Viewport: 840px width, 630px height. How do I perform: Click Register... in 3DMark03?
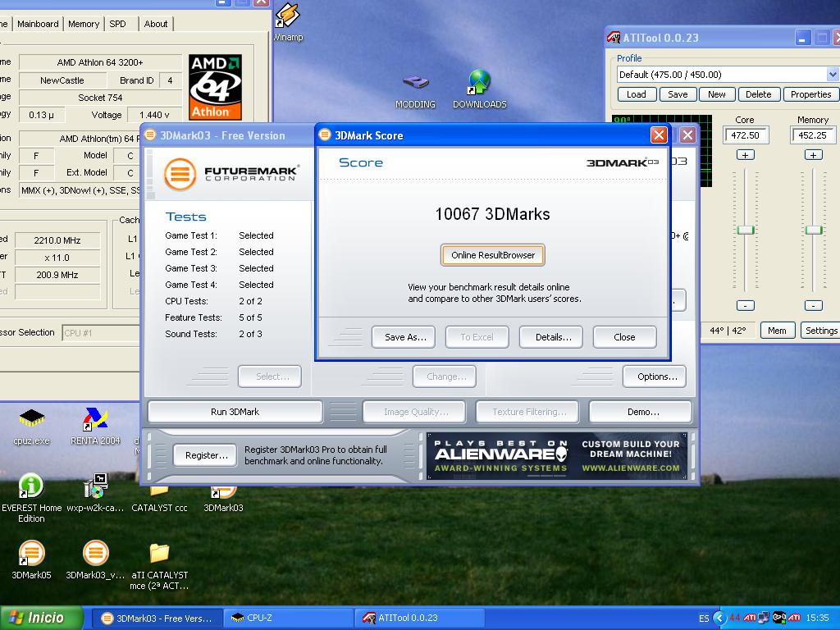(205, 455)
